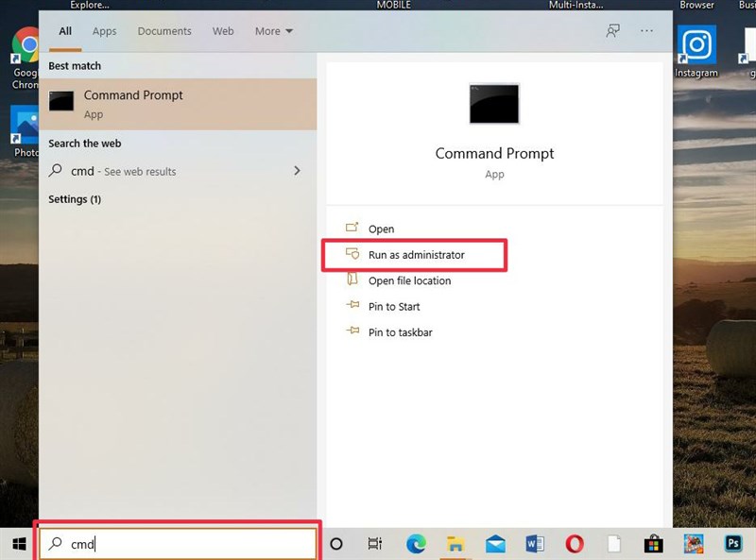Open Photoshop from the taskbar

pos(732,544)
